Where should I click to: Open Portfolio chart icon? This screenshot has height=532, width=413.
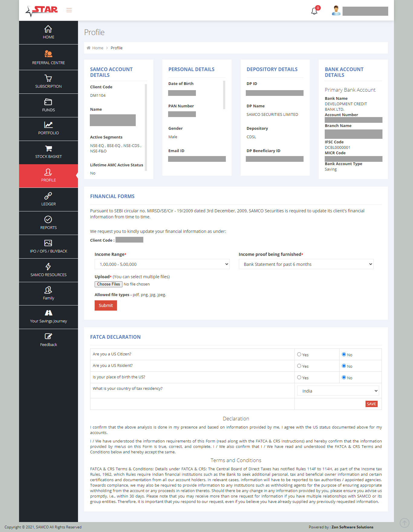click(48, 125)
